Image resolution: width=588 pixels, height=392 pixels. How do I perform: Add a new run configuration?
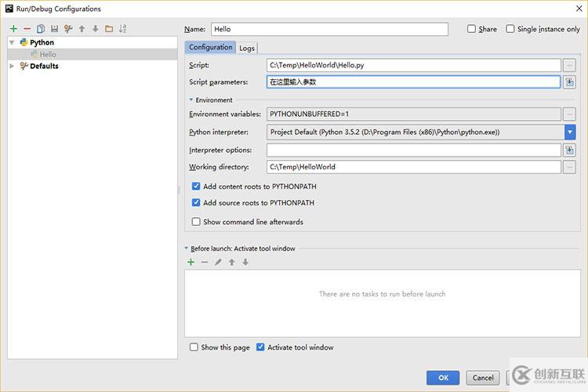pyautogui.click(x=13, y=29)
